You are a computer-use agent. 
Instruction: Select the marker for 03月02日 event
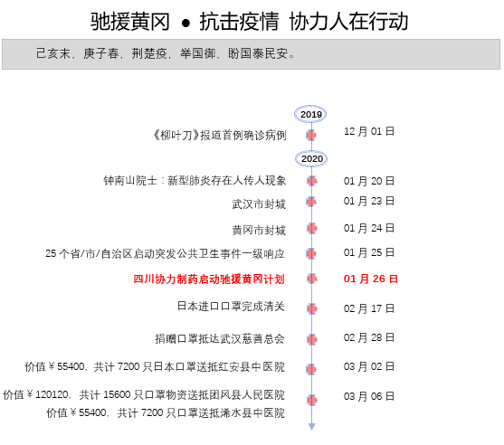coord(311,369)
